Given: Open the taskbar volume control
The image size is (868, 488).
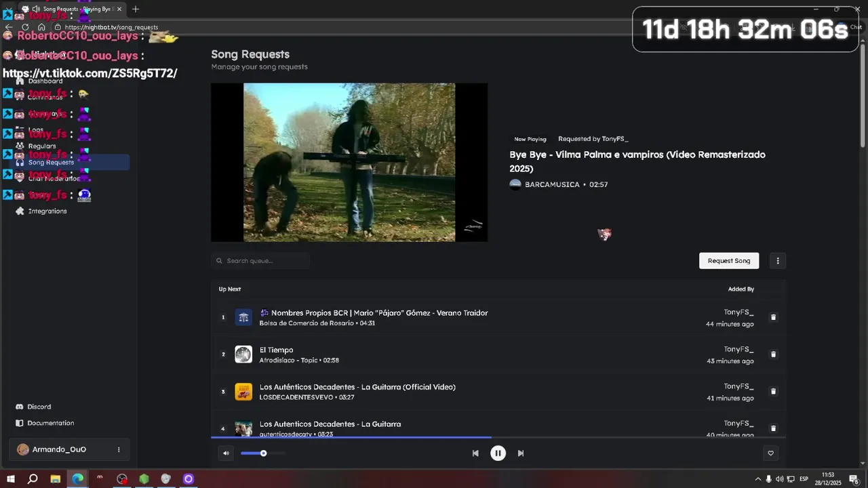Looking at the screenshot, I should (780, 479).
